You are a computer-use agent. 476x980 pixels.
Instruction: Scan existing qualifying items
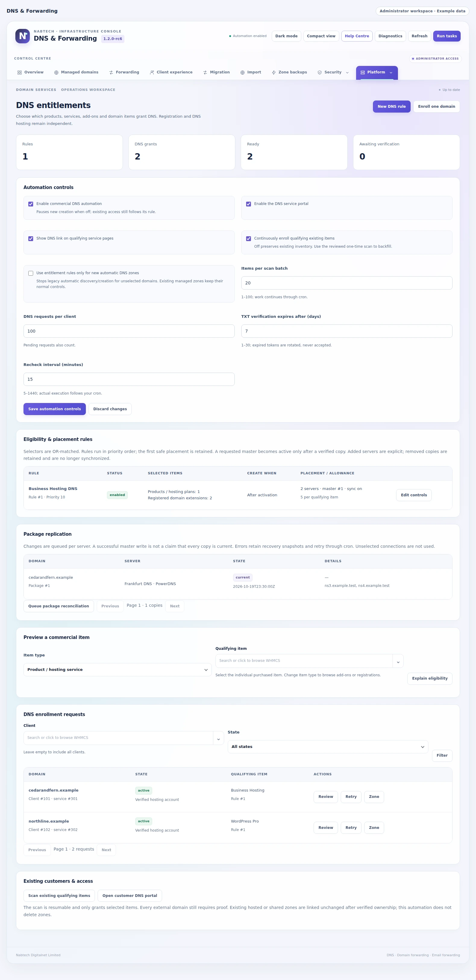(x=59, y=895)
